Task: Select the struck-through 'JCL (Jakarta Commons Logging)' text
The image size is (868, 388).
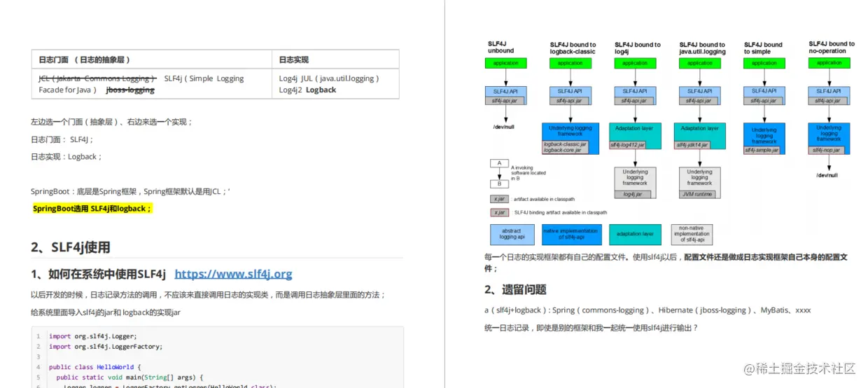Action: 97,78
